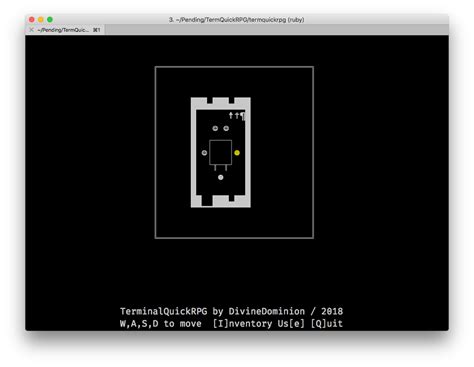Image resolution: width=474 pixels, height=367 pixels.
Task: Click the white character below the table
Action: (221, 177)
